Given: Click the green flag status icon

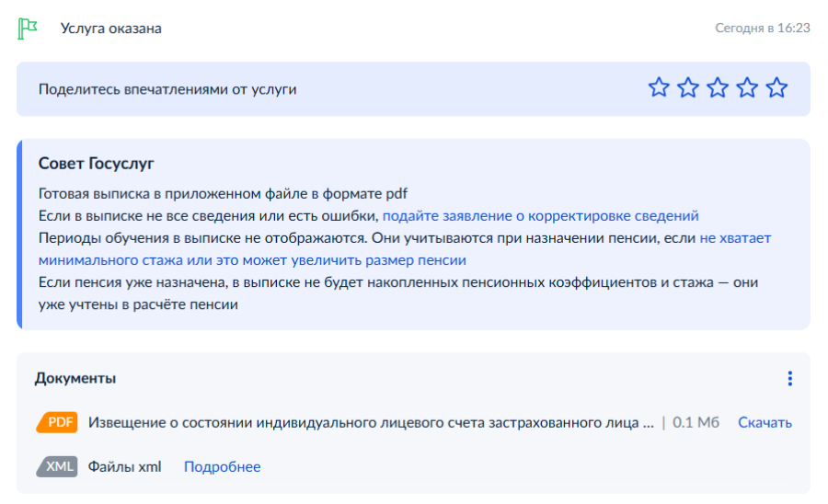Looking at the screenshot, I should click(x=28, y=29).
